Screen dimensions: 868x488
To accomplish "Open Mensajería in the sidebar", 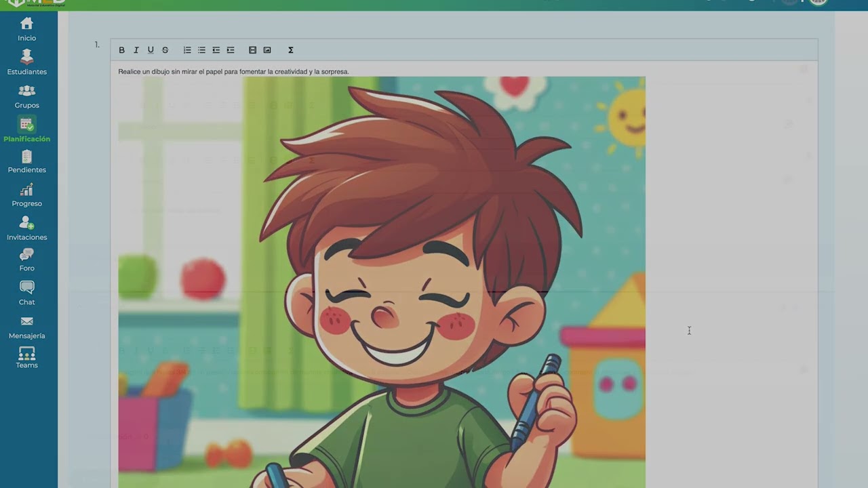I will [x=27, y=327].
